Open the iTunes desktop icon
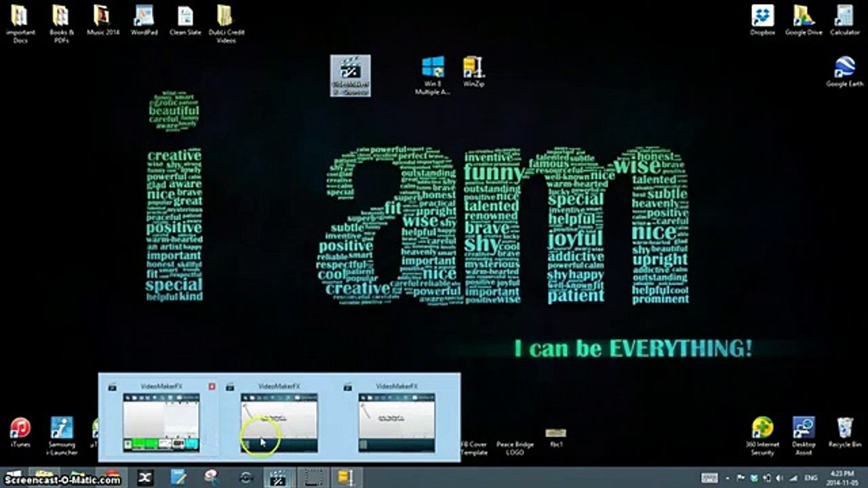 pos(20,432)
